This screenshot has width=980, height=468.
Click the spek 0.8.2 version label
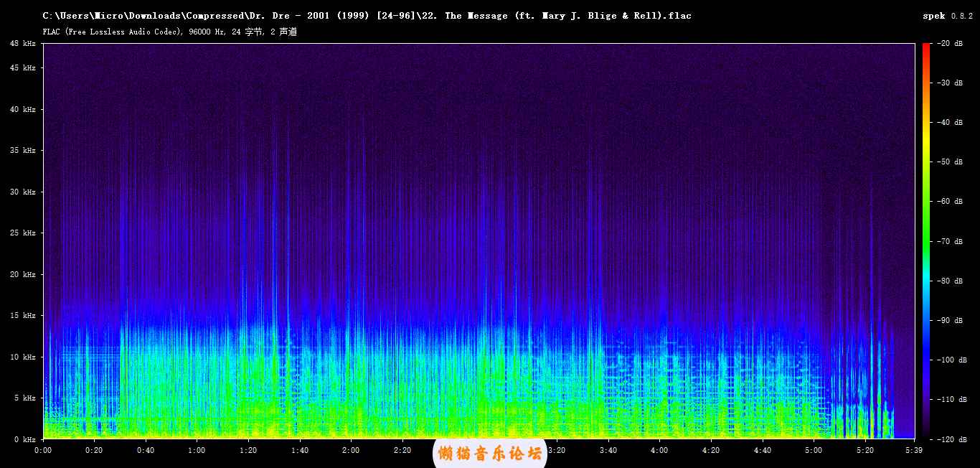948,16
